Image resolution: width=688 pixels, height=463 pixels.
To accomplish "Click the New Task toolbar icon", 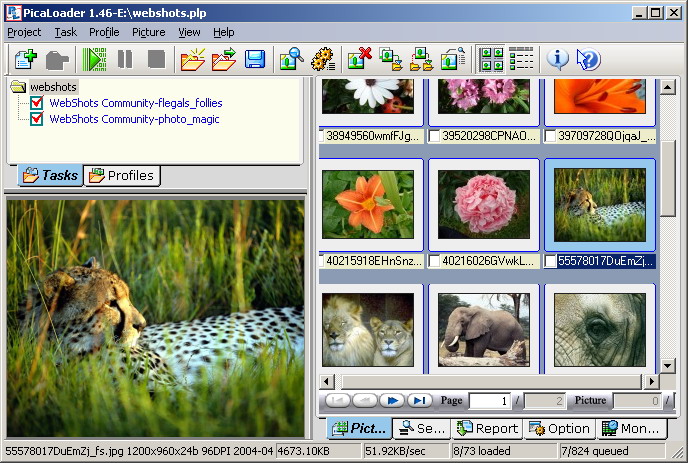I will tap(25, 59).
